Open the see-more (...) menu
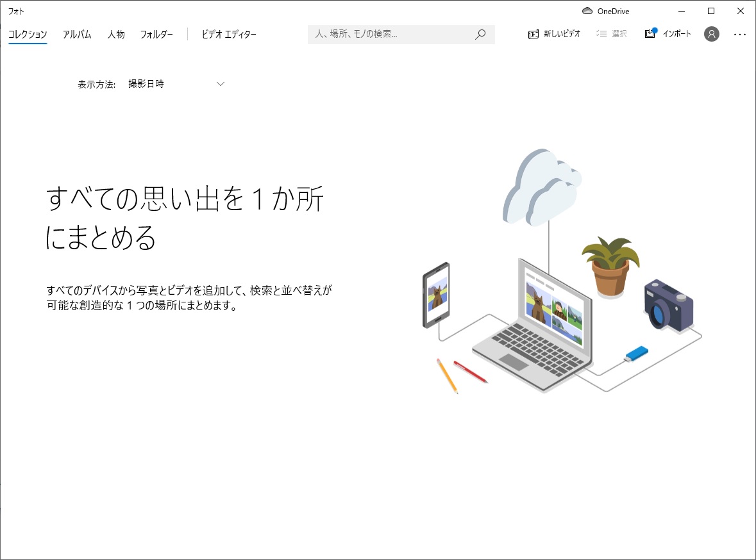 [x=741, y=34]
